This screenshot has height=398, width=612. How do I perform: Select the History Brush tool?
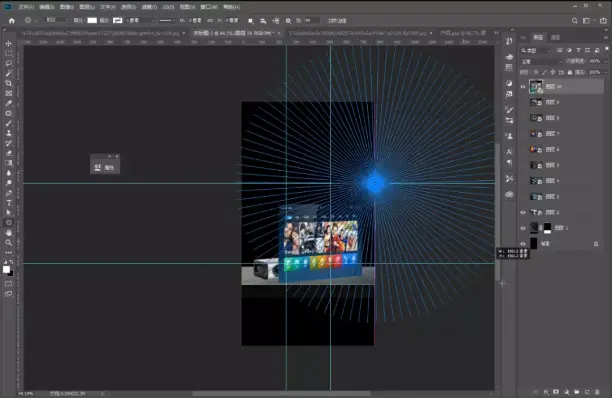pos(9,143)
